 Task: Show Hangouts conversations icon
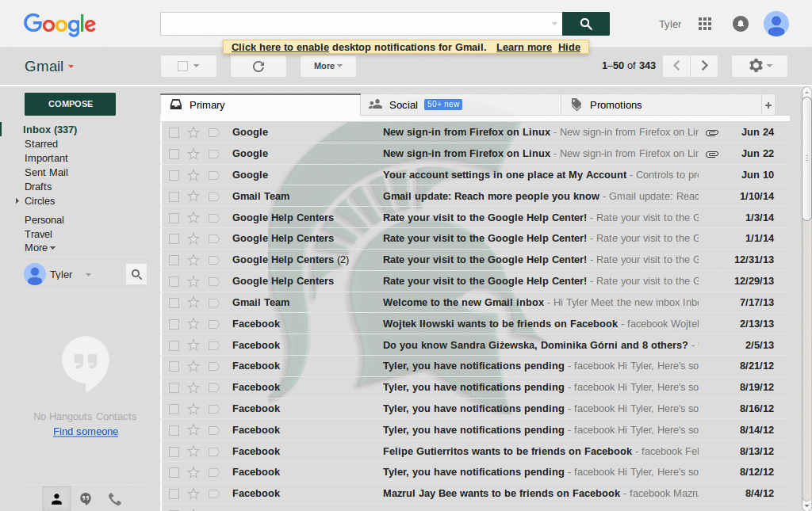pos(86,499)
